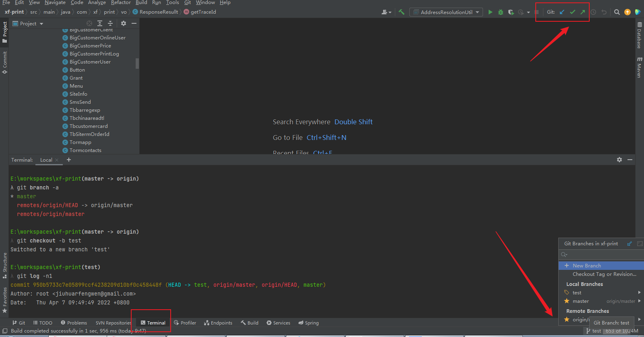Open the TODO tool window tab
Image resolution: width=644 pixels, height=337 pixels.
point(43,323)
